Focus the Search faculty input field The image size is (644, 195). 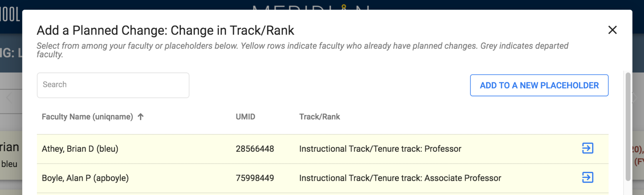[113, 85]
